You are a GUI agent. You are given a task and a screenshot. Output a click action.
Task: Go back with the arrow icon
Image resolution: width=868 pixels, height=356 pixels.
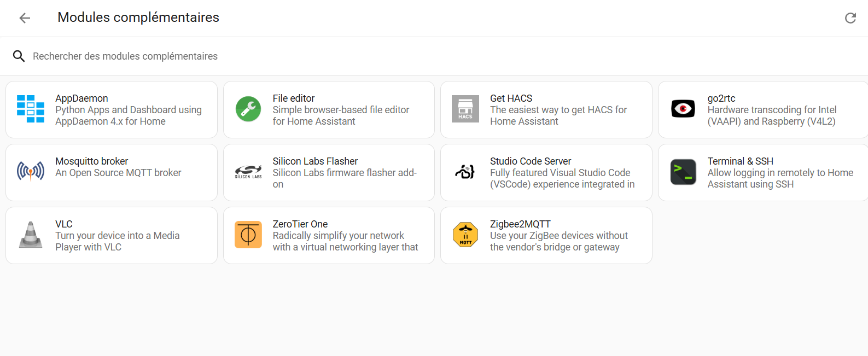[25, 18]
